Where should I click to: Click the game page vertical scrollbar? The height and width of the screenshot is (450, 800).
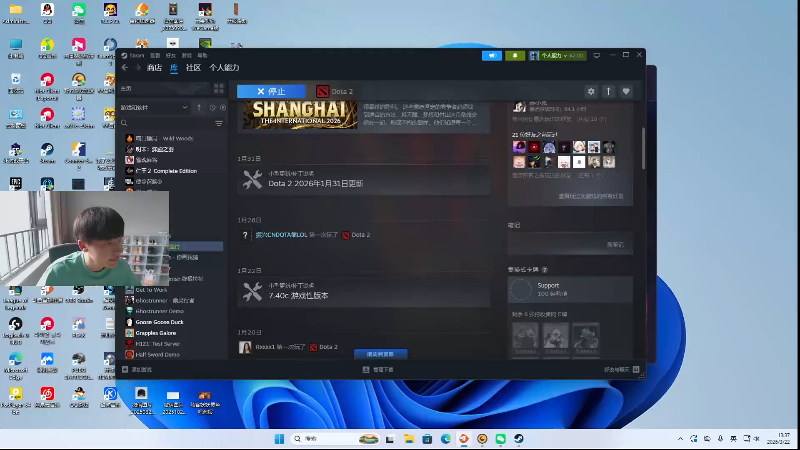(643, 148)
